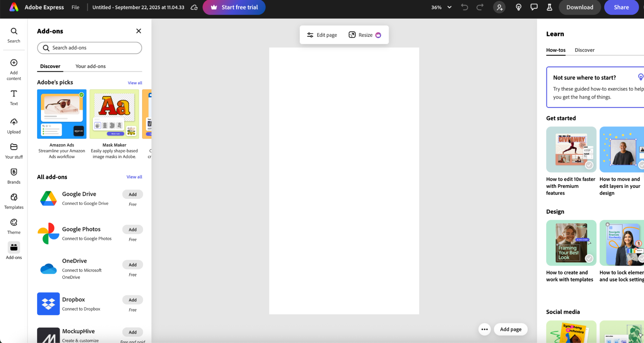Undo the last action
Image resolution: width=644 pixels, height=343 pixels.
click(464, 7)
